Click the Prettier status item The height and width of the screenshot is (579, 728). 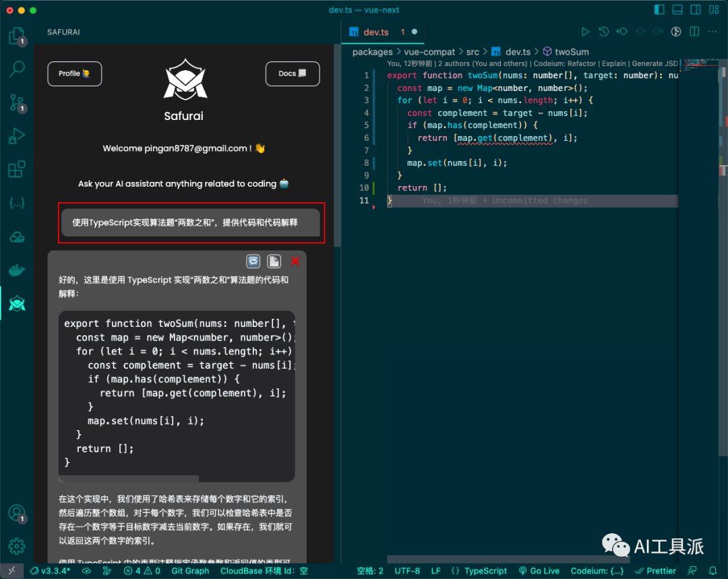tap(656, 571)
